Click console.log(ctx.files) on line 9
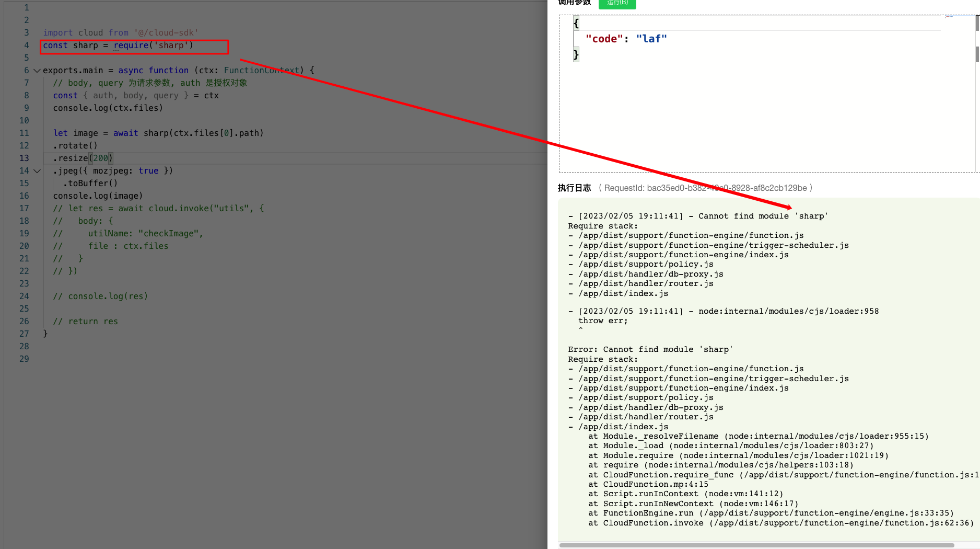 point(107,108)
